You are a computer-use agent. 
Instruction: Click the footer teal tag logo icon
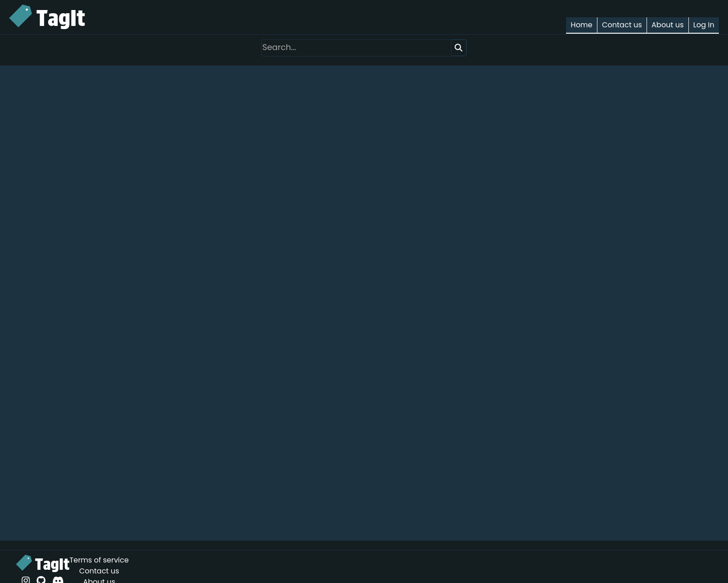[24, 563]
